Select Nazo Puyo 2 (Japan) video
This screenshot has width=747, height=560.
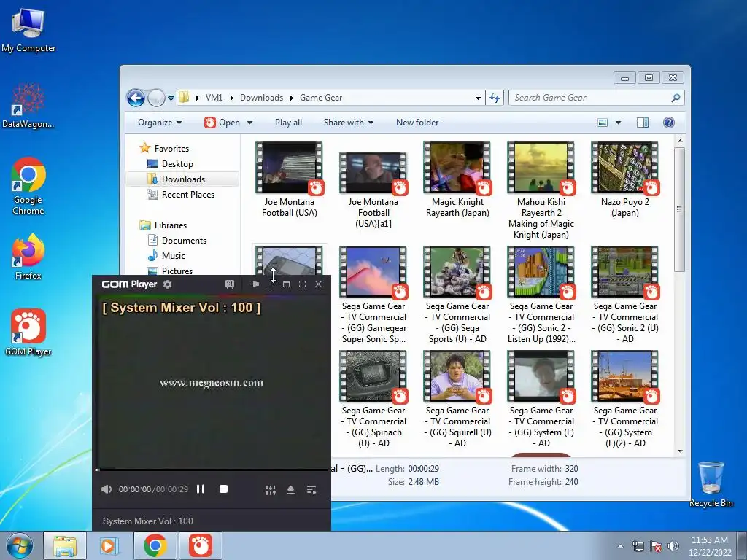[625, 179]
